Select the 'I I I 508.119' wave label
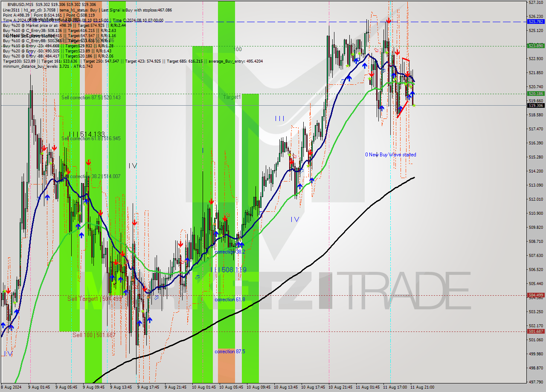Screen dimensions: 546x392 pos(228,270)
